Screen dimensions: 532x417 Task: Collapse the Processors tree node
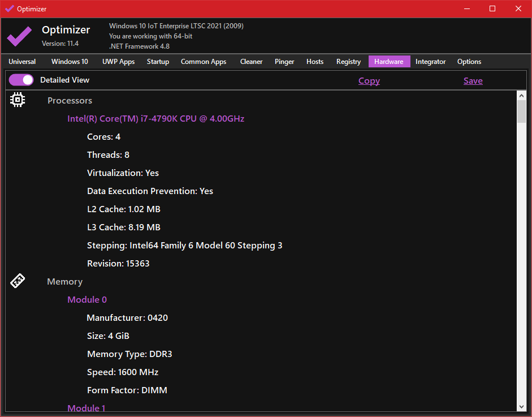point(70,101)
